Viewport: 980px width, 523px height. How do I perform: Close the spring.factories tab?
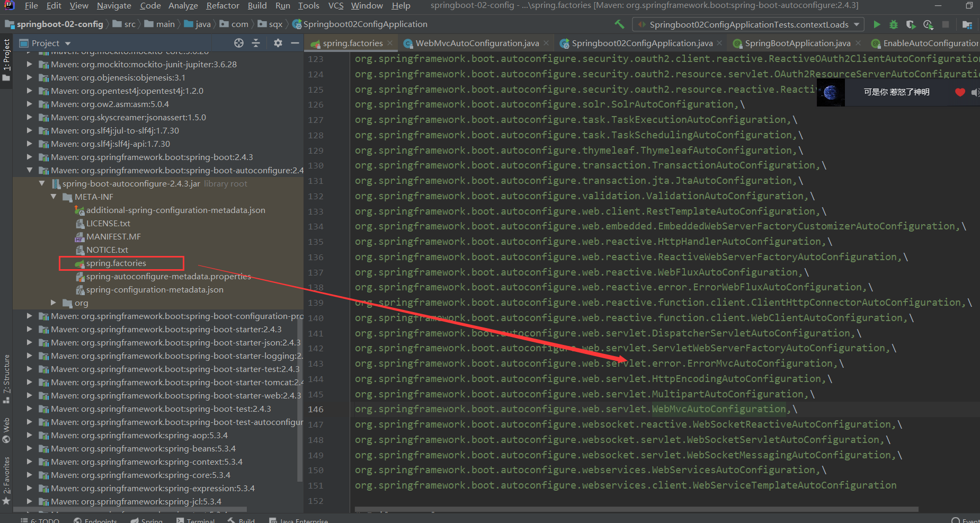click(390, 43)
